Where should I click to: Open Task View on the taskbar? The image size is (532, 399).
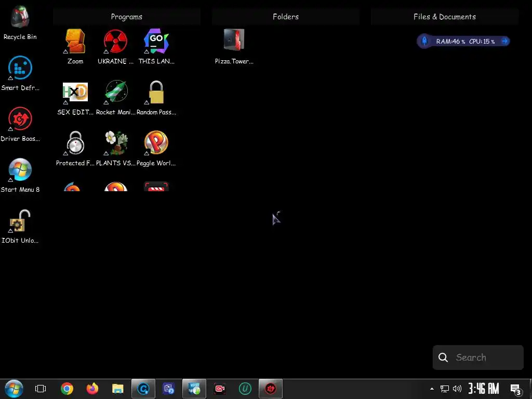[41, 389]
